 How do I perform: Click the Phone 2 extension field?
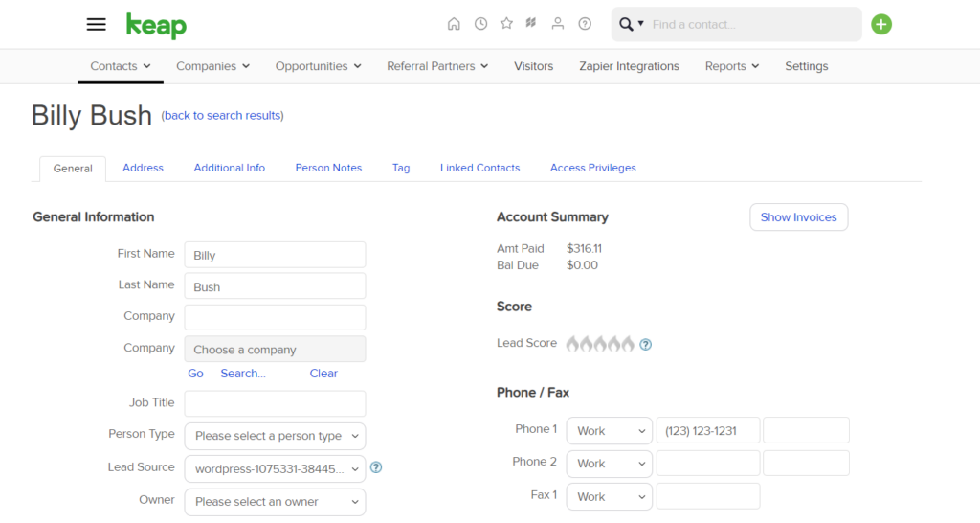(806, 464)
